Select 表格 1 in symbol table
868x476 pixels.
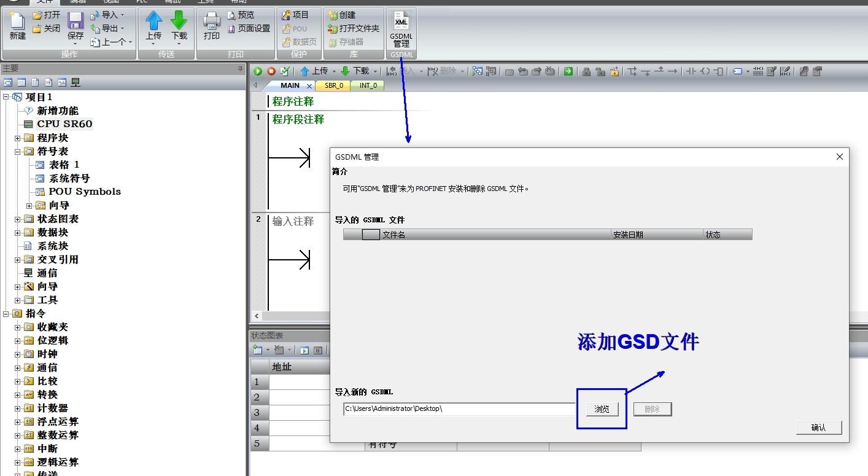(64, 165)
